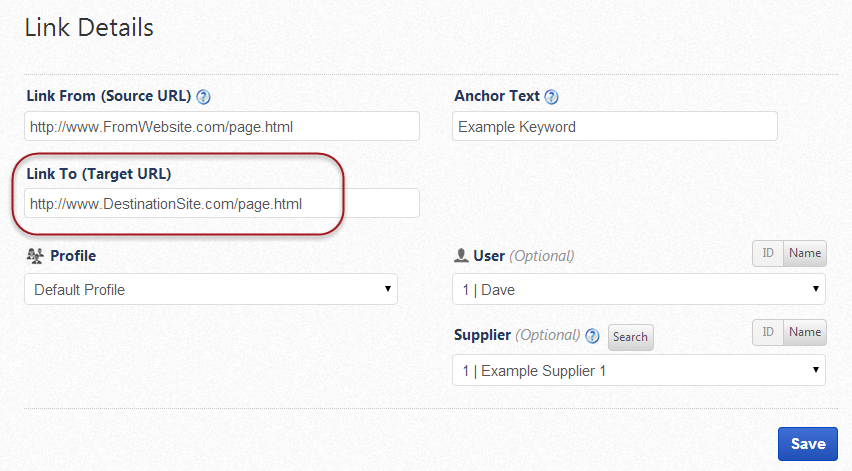
Task: Click help icon next to Supplier label
Action: [x=592, y=336]
